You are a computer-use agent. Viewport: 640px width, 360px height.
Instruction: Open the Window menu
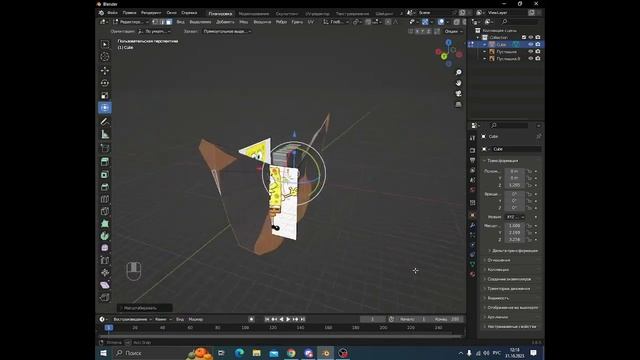171,13
